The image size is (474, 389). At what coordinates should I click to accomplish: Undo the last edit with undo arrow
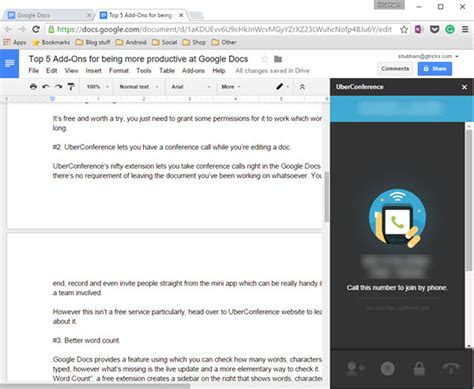click(x=46, y=87)
